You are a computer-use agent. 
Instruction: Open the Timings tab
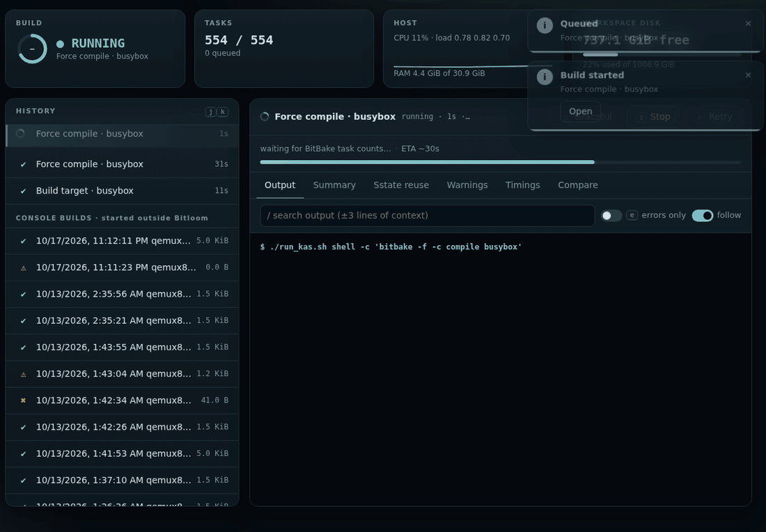coord(523,185)
